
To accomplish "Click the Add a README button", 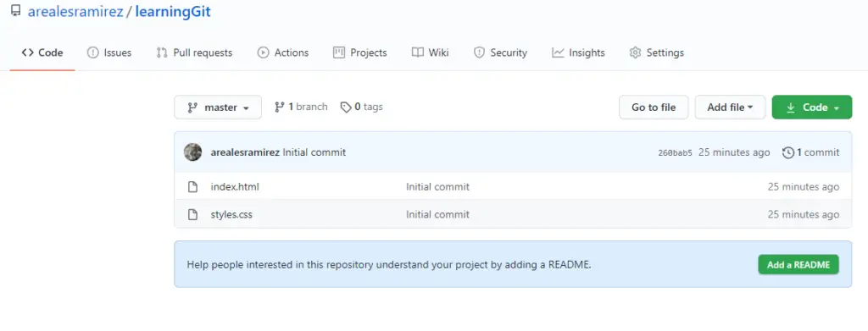I will pos(798,265).
